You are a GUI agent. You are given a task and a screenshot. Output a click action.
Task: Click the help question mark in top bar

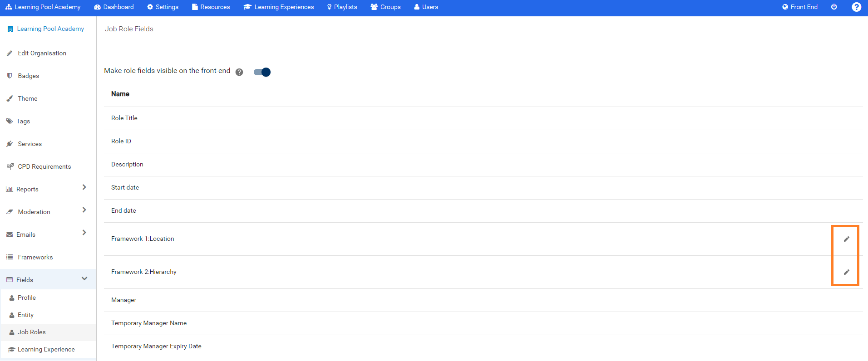click(x=856, y=7)
